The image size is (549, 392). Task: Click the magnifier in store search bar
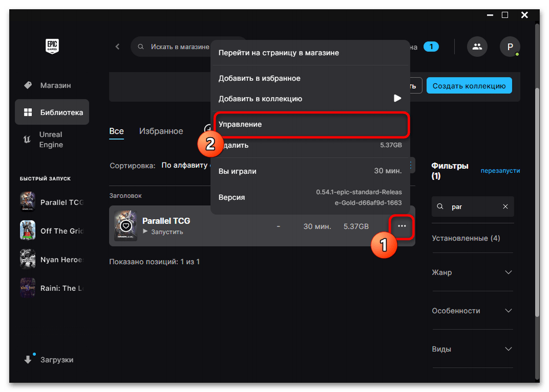[141, 47]
